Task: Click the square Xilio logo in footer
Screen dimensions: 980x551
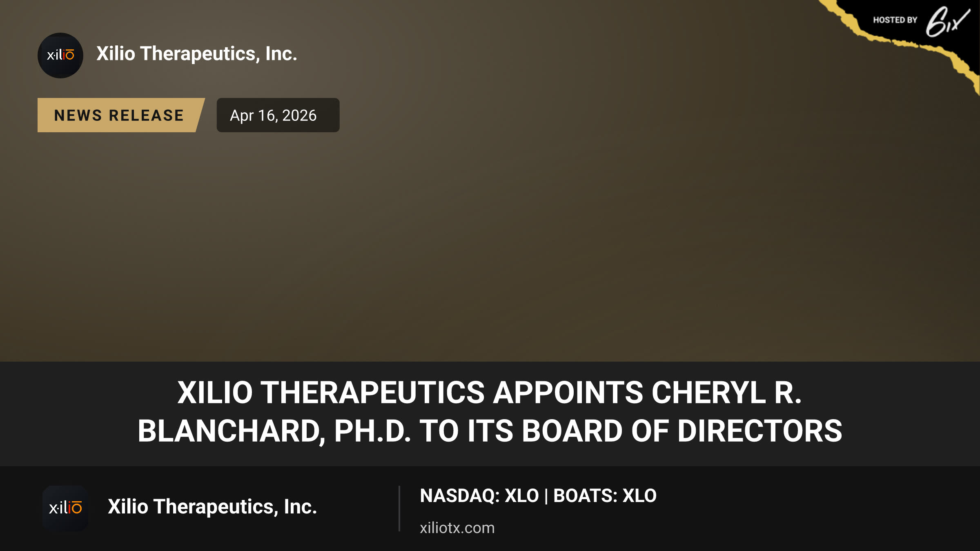Action: (65, 508)
